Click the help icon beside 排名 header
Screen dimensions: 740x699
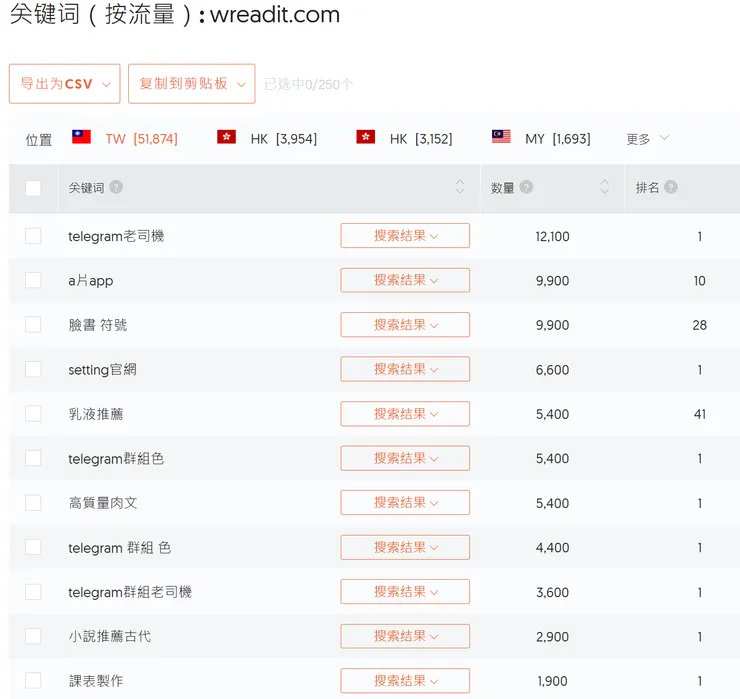point(671,187)
